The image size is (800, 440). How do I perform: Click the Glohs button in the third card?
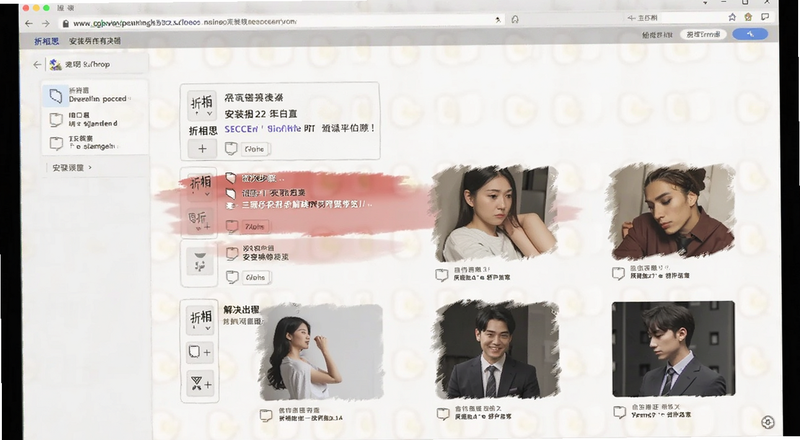[x=256, y=277]
